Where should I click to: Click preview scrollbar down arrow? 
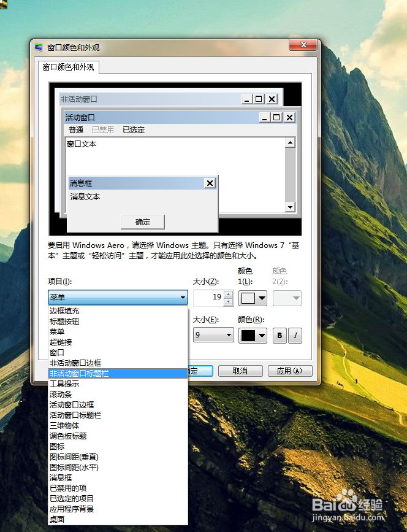coord(290,207)
